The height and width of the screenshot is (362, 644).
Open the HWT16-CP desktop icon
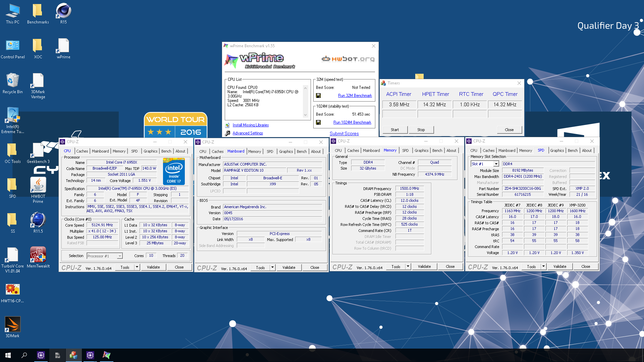click(12, 293)
